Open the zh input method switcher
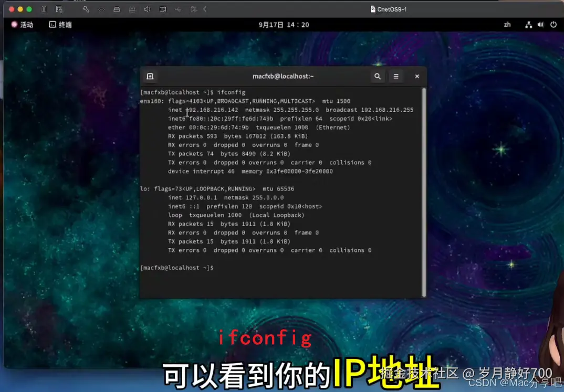This screenshot has height=392, width=564. [507, 24]
